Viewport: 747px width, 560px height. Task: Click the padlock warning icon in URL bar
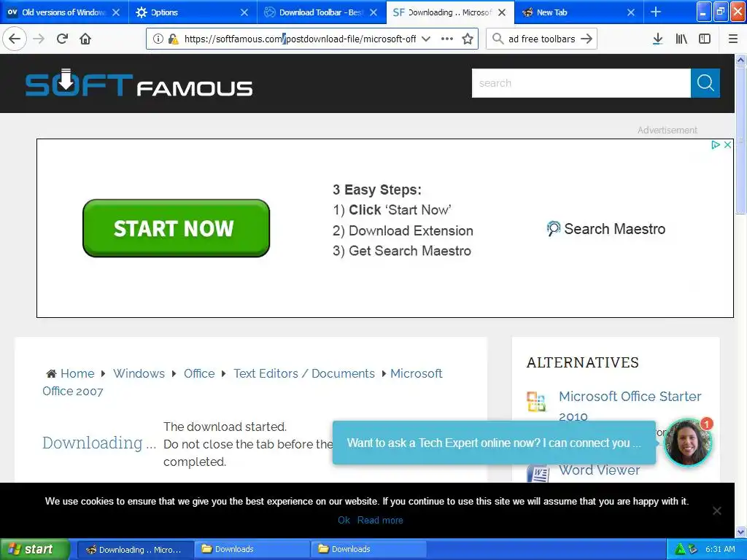[x=174, y=39]
